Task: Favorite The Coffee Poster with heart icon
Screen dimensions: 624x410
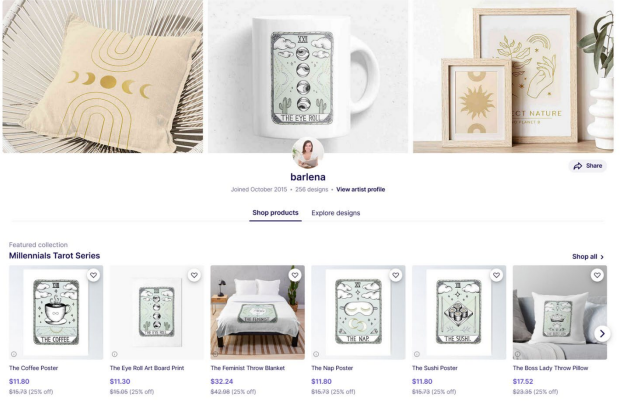Action: (94, 275)
